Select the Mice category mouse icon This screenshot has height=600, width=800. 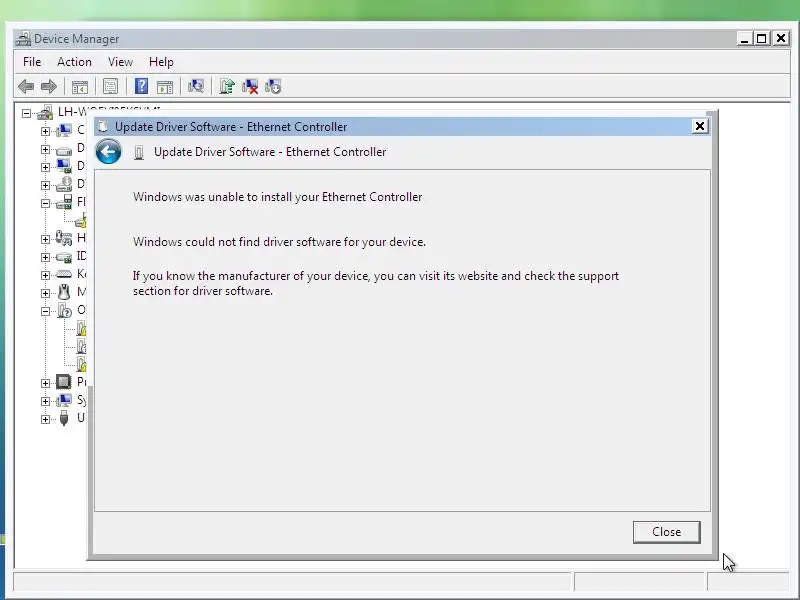click(x=64, y=292)
